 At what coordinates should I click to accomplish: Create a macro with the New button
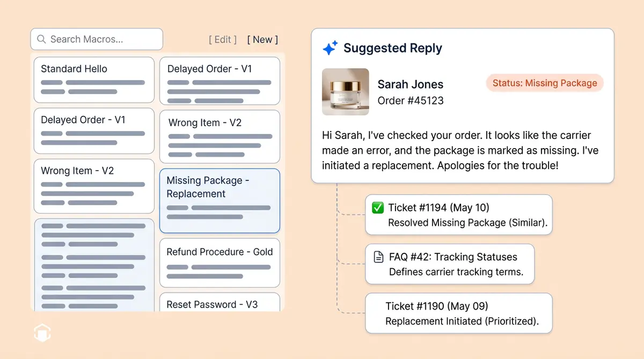[262, 39]
